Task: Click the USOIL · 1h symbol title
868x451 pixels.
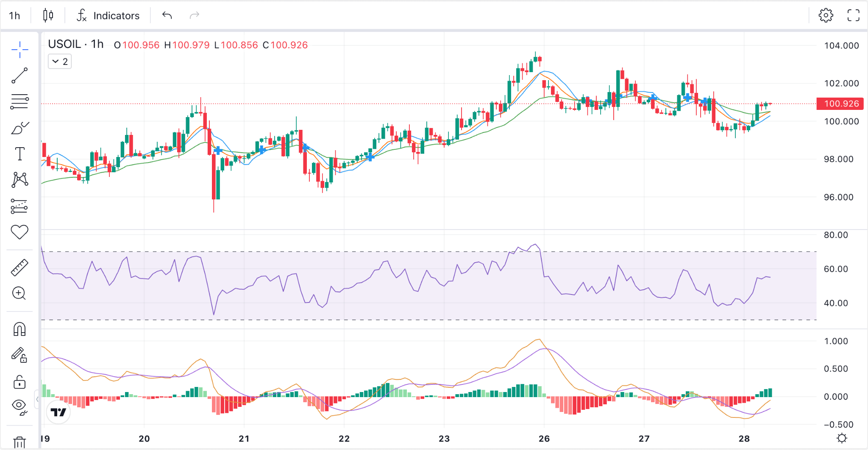Action: coord(76,44)
